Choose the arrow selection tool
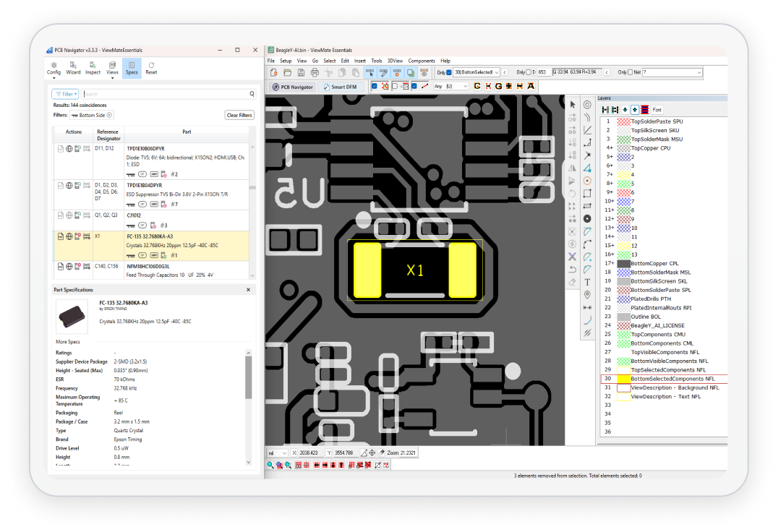 point(571,104)
